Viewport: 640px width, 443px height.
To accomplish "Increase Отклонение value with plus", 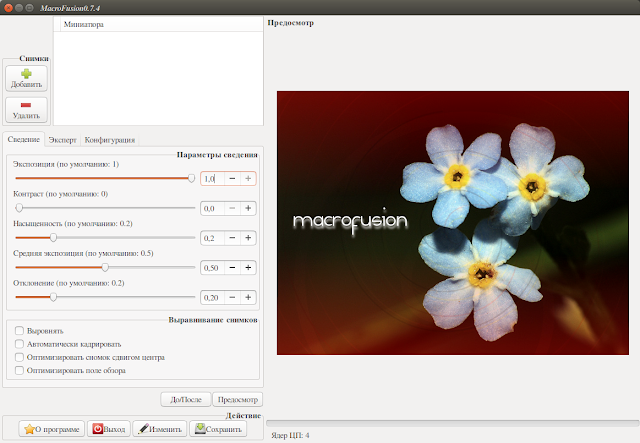I will [248, 297].
